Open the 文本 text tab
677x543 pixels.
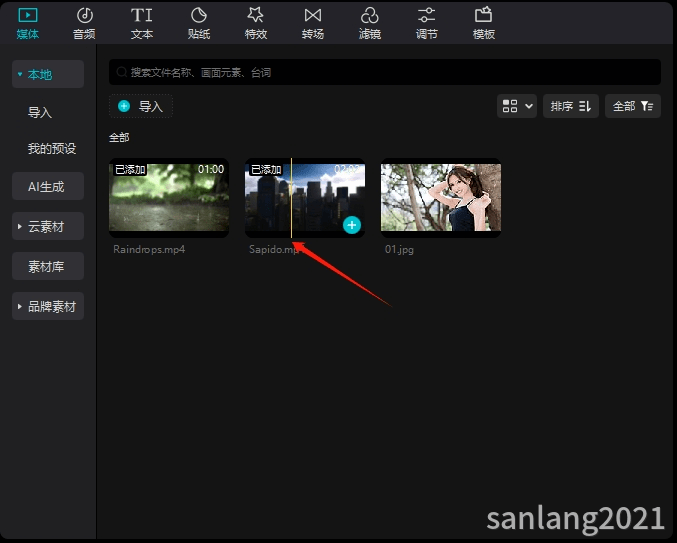(142, 23)
